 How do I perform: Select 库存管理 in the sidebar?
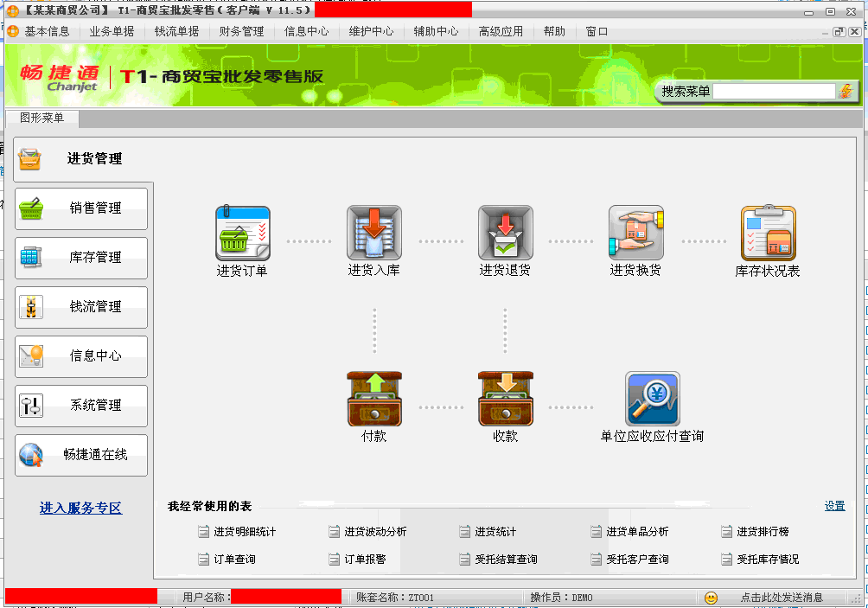(x=81, y=258)
